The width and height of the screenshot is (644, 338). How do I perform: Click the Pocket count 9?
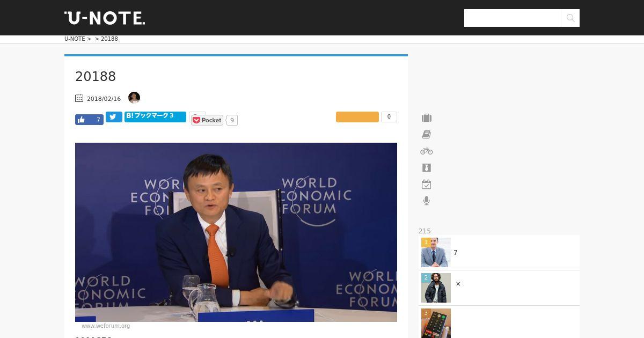232,120
